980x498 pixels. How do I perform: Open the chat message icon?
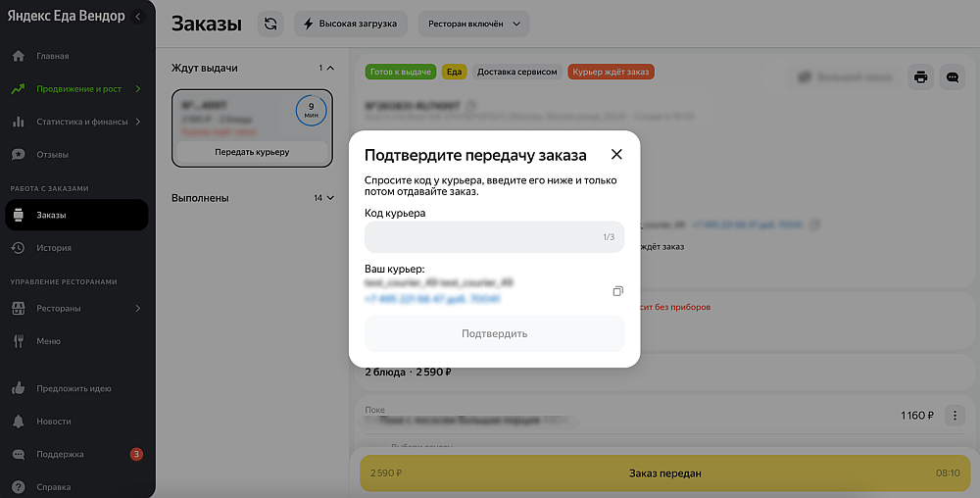[x=953, y=77]
